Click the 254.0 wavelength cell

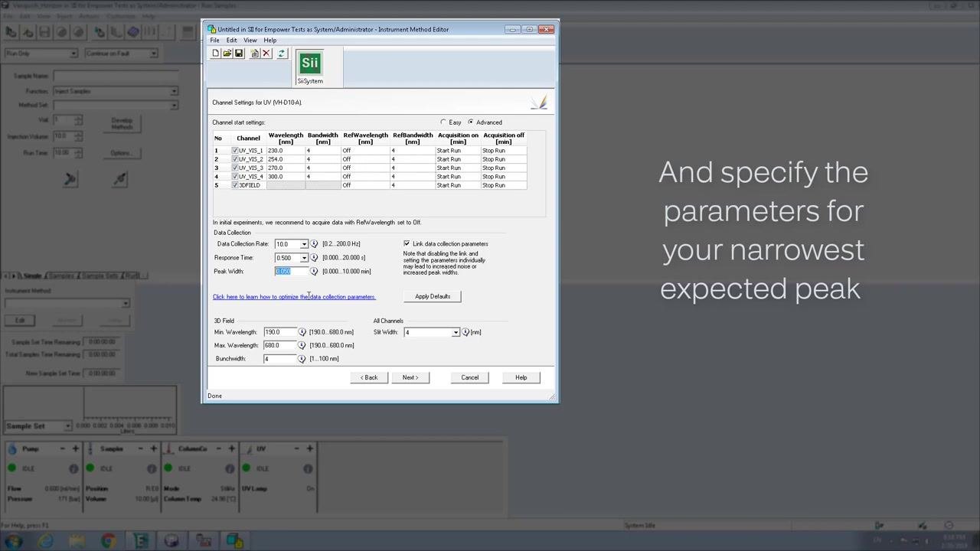pyautogui.click(x=286, y=159)
